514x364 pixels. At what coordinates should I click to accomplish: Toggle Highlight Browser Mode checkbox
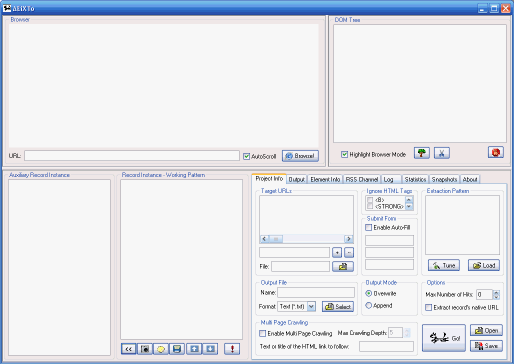click(x=344, y=154)
